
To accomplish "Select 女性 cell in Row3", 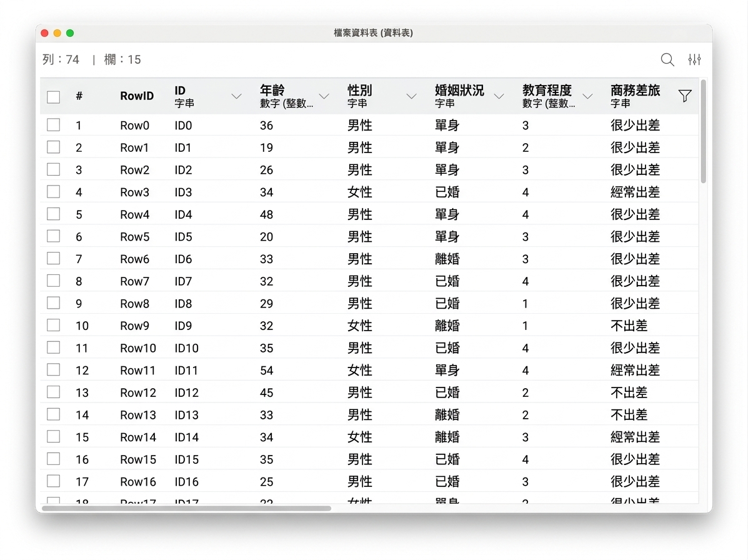I will [x=360, y=192].
